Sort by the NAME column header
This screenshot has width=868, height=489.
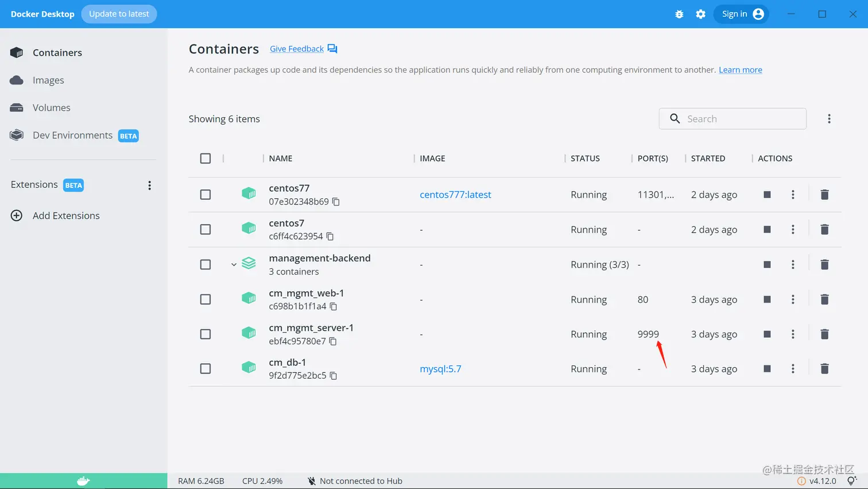[x=281, y=159]
